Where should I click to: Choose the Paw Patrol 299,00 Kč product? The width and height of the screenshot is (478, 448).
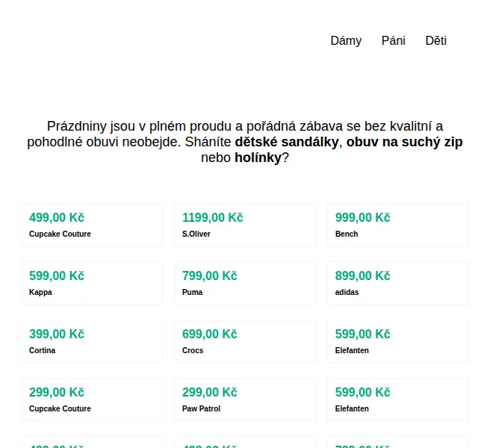pos(245,399)
